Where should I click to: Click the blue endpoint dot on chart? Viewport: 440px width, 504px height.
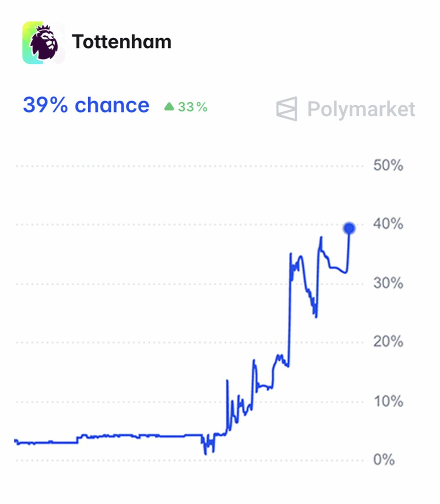tap(349, 228)
